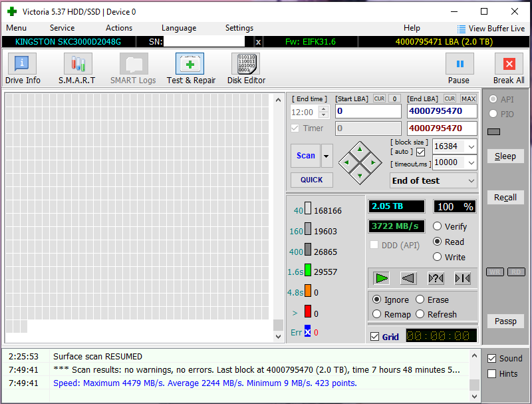Select the Verify radio button
Viewport: 532px width, 404px height.
tap(438, 226)
